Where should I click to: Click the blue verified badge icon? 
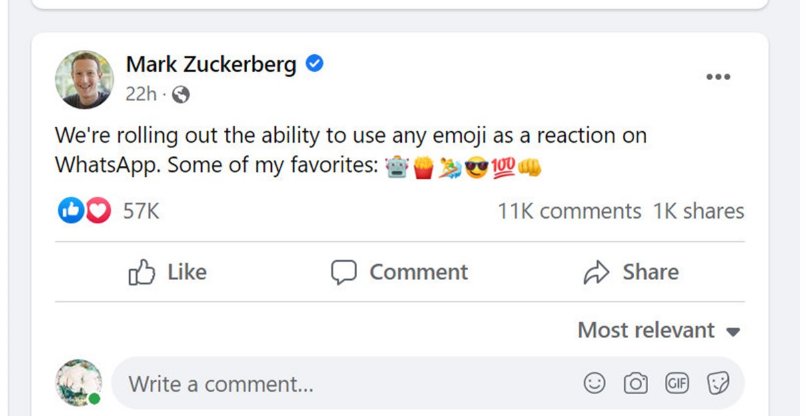coord(314,65)
